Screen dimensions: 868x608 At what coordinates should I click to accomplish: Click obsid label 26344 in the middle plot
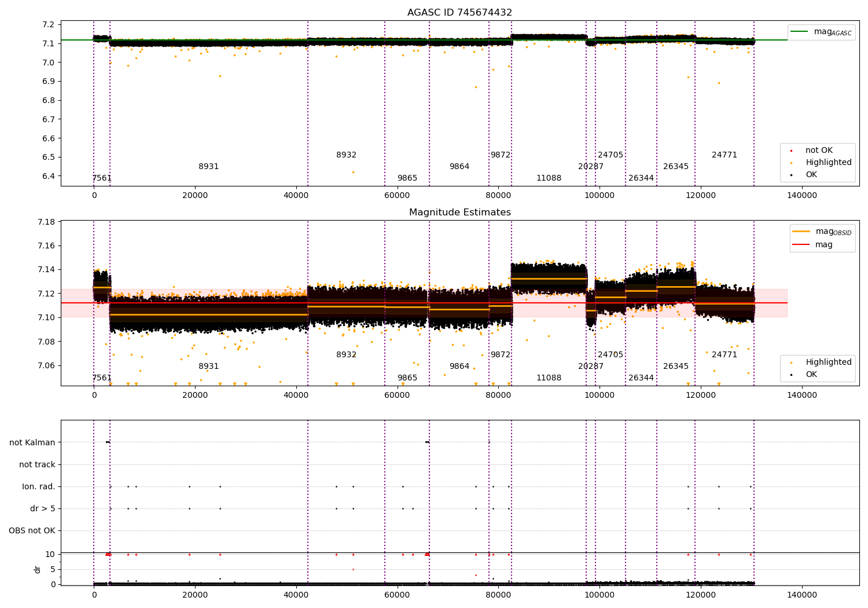point(641,378)
